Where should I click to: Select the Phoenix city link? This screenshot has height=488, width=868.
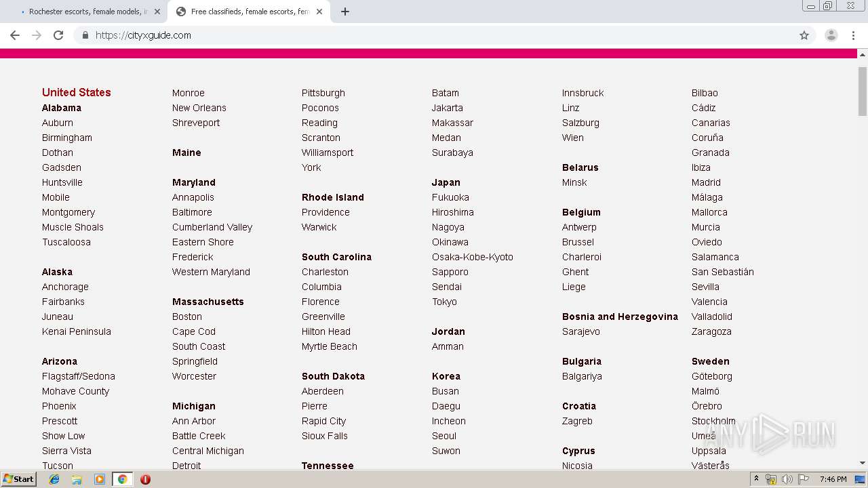click(59, 406)
